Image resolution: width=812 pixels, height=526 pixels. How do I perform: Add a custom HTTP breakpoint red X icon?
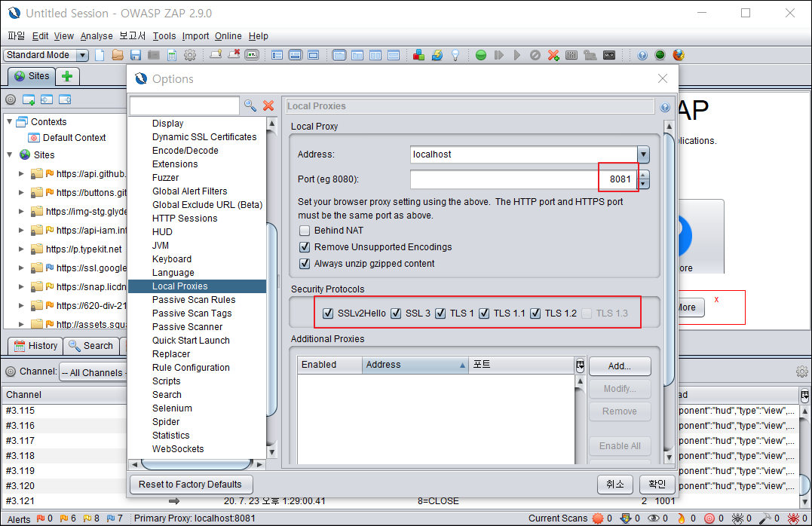(x=553, y=55)
